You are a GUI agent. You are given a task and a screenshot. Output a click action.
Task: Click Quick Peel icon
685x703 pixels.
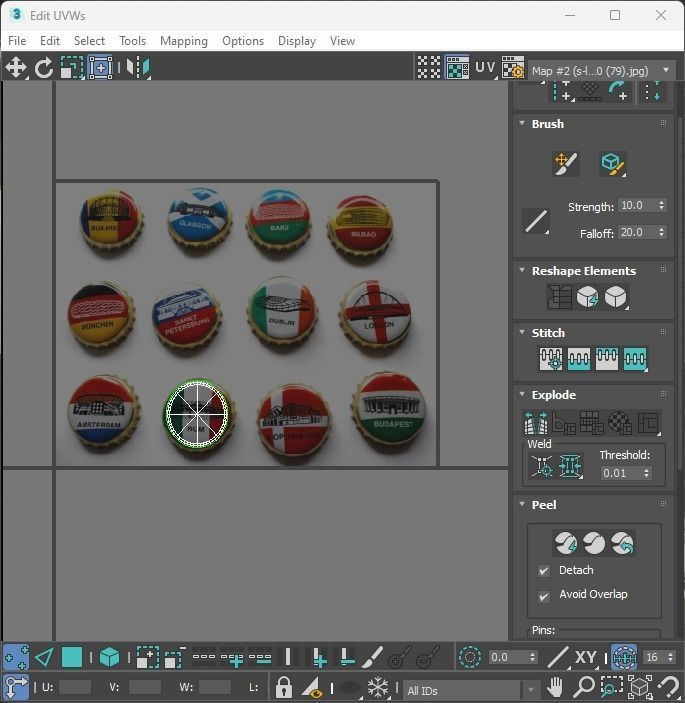(x=566, y=543)
